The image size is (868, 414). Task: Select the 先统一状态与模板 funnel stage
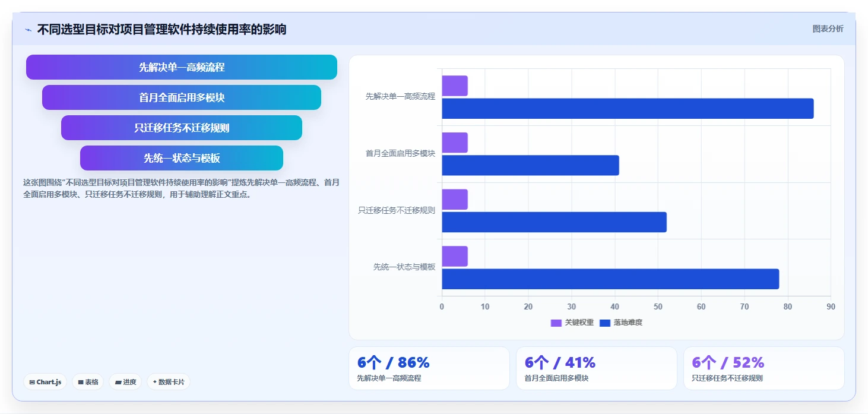pyautogui.click(x=182, y=158)
